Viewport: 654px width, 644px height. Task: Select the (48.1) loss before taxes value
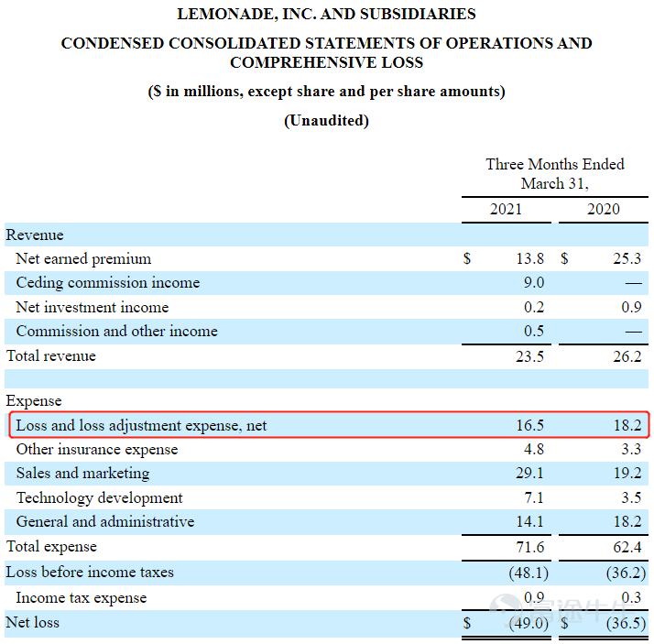529,573
